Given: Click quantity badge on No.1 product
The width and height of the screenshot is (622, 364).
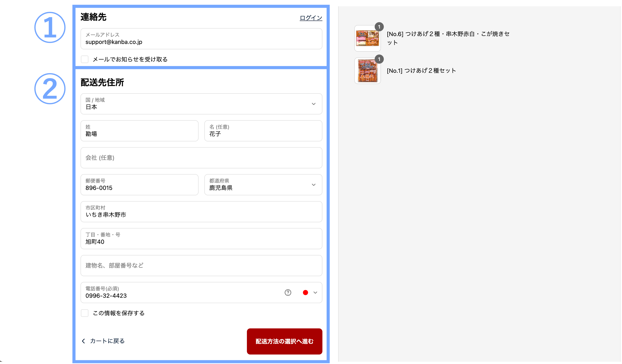Looking at the screenshot, I should (379, 59).
